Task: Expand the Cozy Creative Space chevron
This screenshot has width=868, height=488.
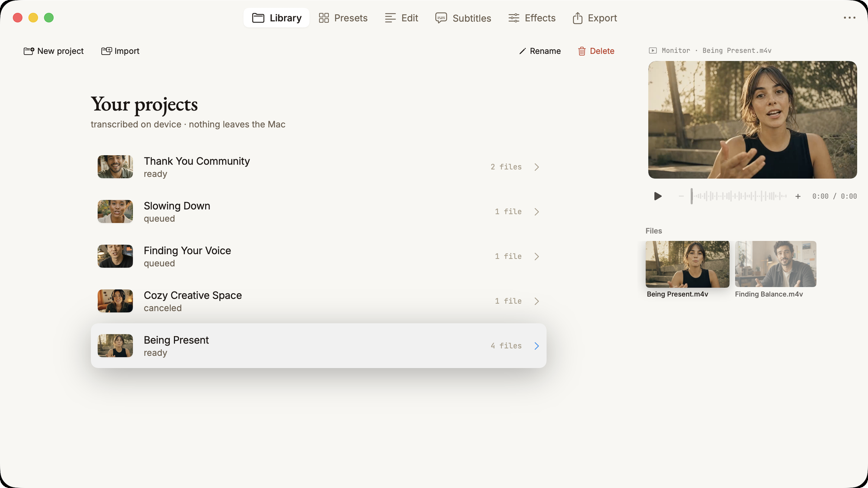Action: [537, 301]
